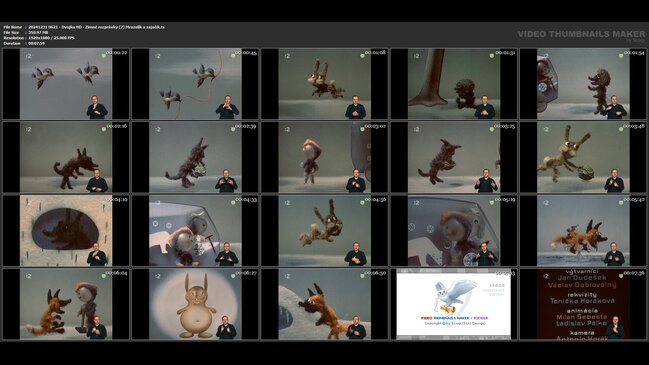
Task: Click the jumping rabbit frame at 00:01:08
Action: click(324, 84)
